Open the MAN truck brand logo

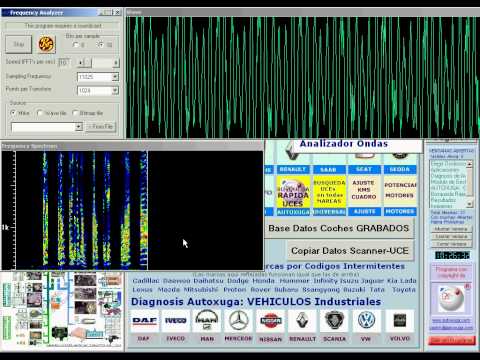(207, 321)
